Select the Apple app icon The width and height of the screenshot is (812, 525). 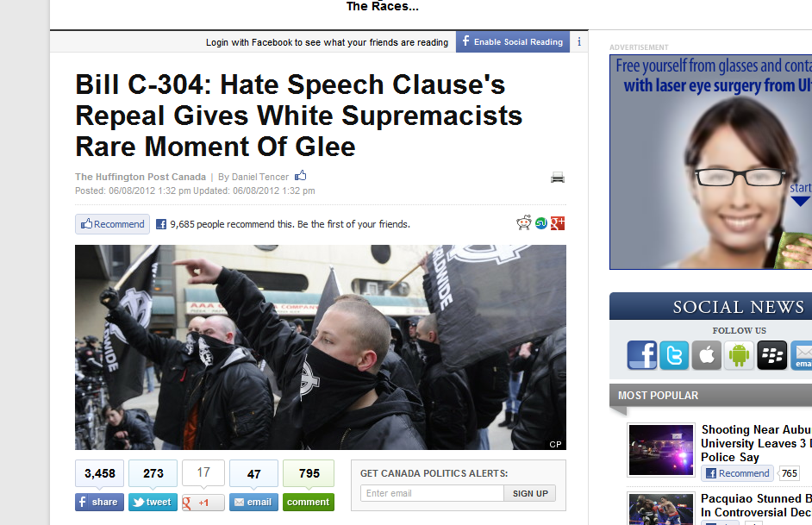coord(706,355)
